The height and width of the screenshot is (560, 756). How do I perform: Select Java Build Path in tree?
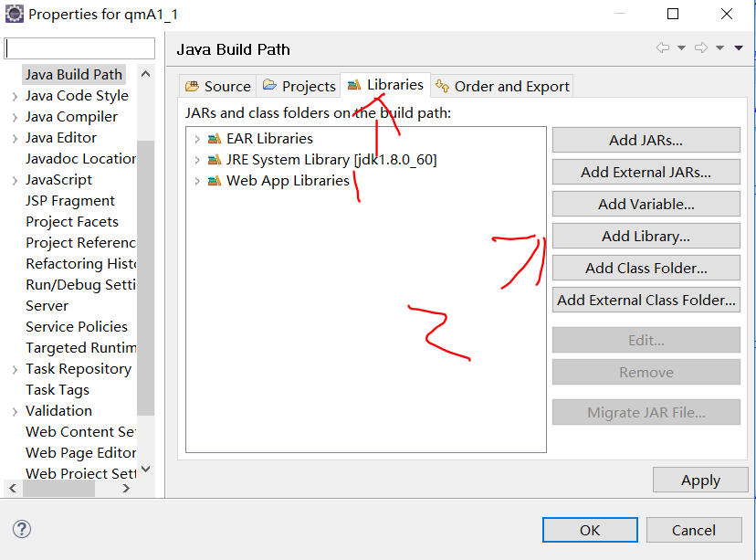(x=74, y=74)
